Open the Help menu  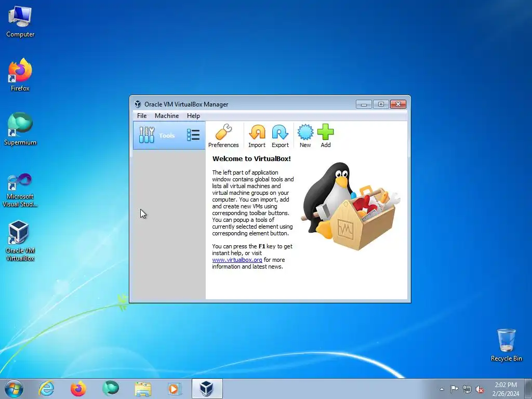(193, 116)
